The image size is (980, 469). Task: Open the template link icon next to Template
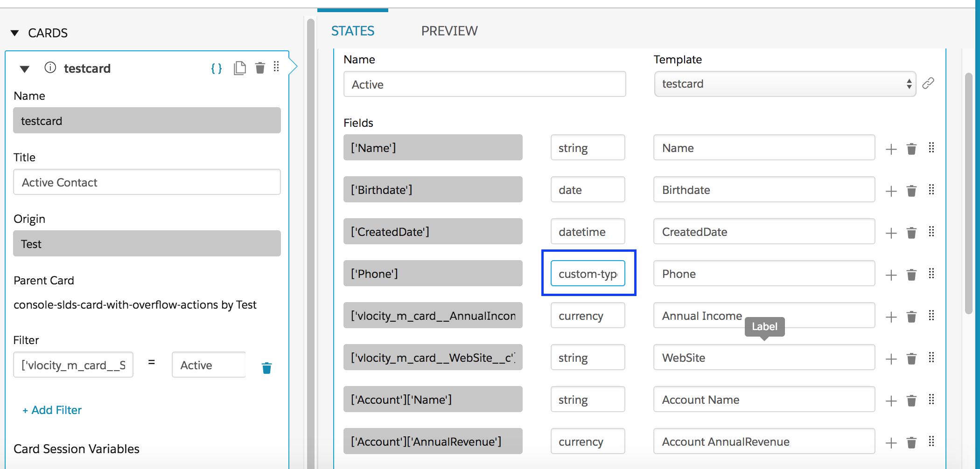click(928, 83)
